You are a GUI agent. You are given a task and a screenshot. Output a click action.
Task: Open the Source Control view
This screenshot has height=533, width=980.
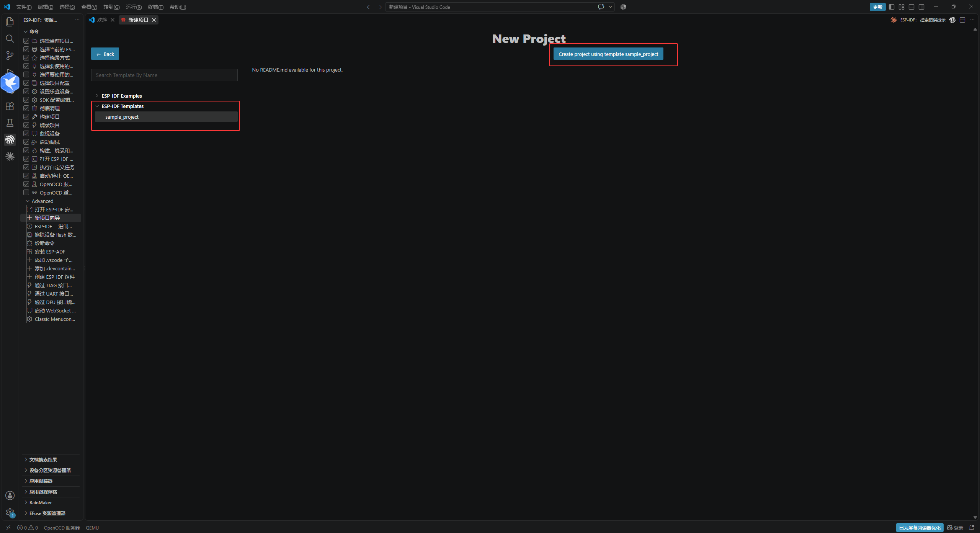10,56
